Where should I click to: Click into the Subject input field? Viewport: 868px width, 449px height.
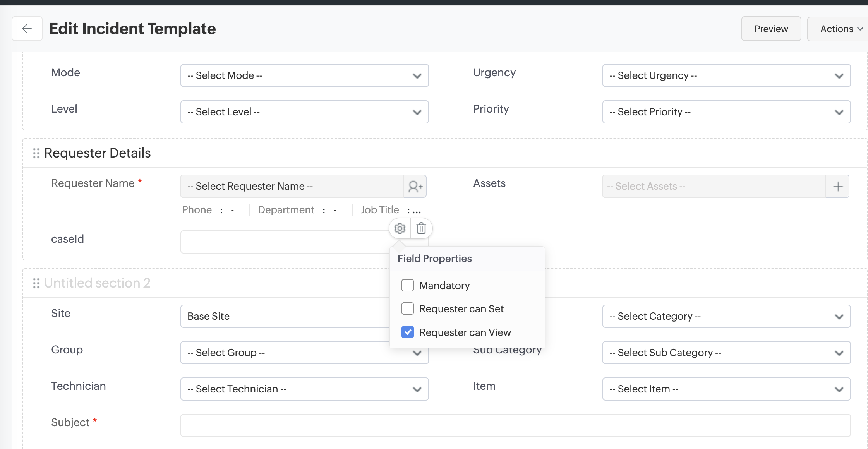pyautogui.click(x=515, y=425)
